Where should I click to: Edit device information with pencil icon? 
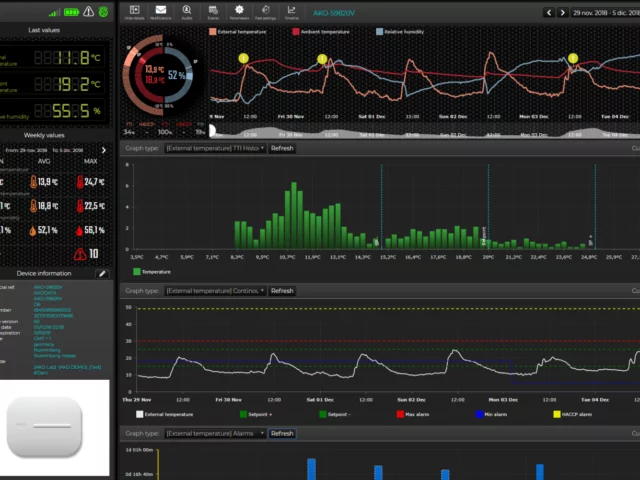pos(102,273)
